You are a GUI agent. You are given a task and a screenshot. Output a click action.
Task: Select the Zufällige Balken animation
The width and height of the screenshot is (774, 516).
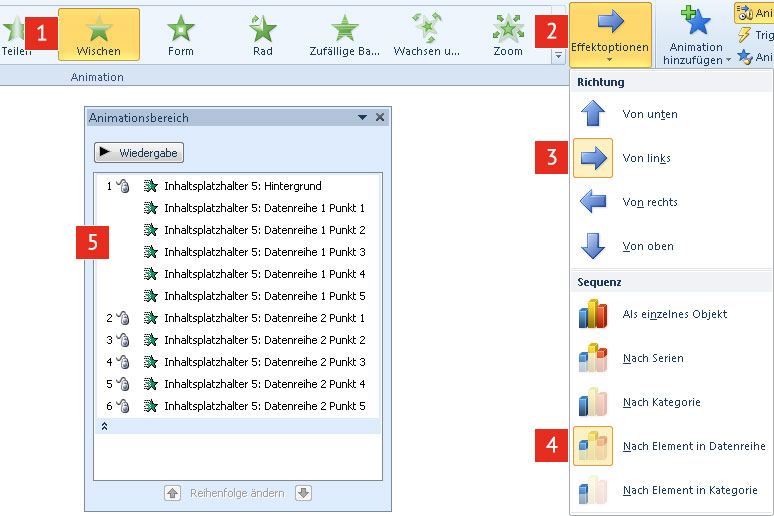click(344, 35)
